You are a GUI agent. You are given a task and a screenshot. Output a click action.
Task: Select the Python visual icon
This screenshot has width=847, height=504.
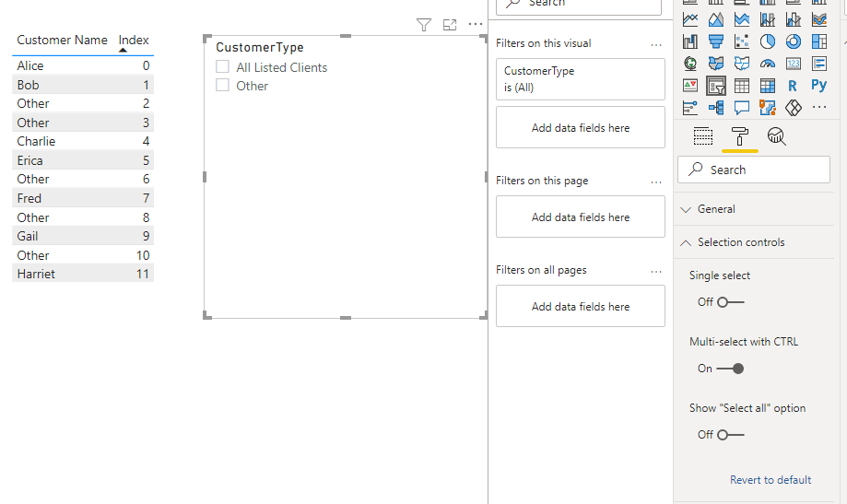tap(819, 86)
